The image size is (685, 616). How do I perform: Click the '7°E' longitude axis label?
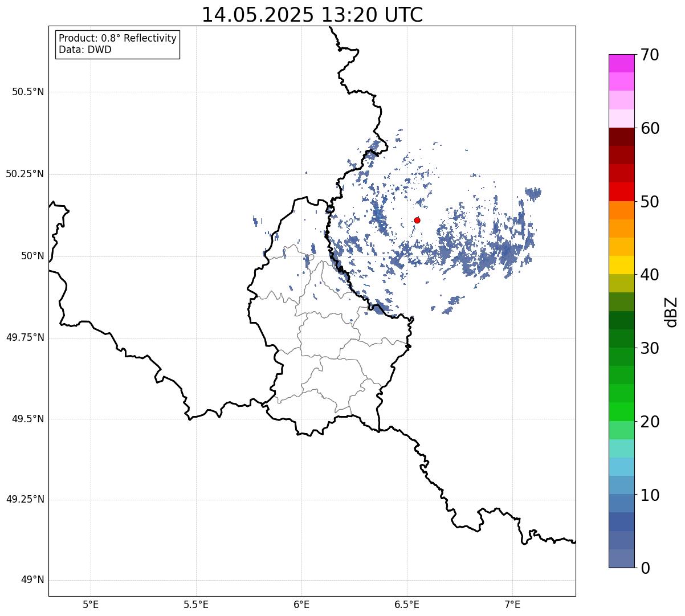[x=512, y=605]
